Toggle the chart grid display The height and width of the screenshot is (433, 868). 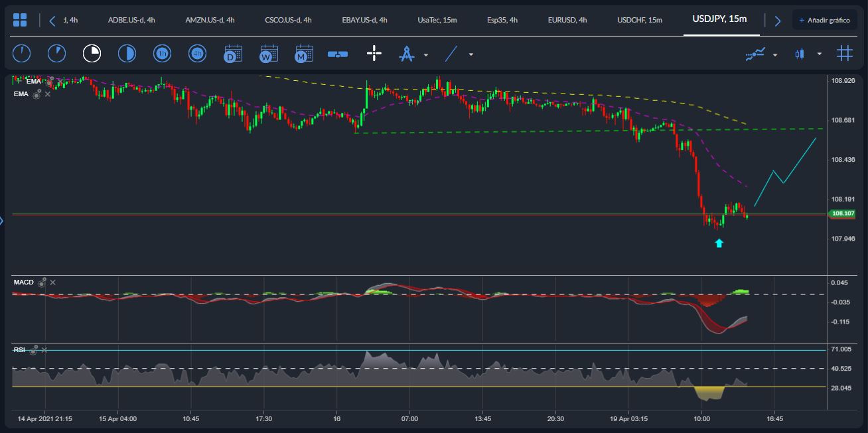click(x=844, y=53)
